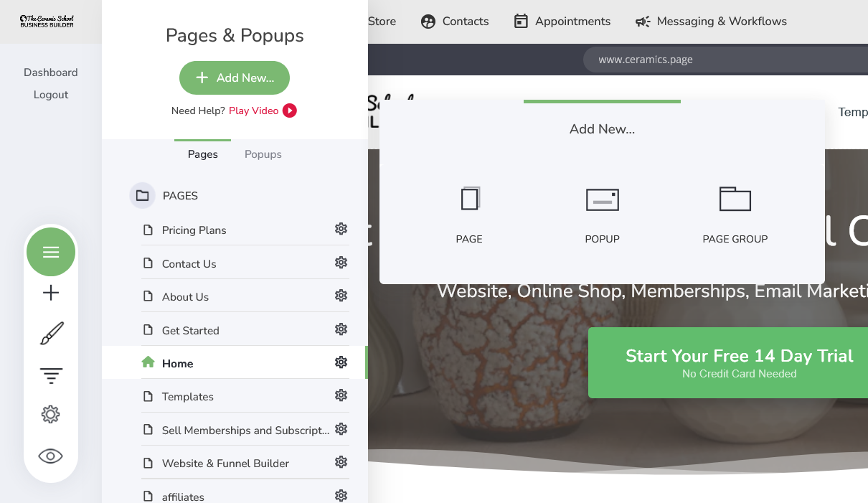Viewport: 868px width, 503px height.
Task: Choose the PAGE icon in Add New
Action: pyautogui.click(x=470, y=199)
